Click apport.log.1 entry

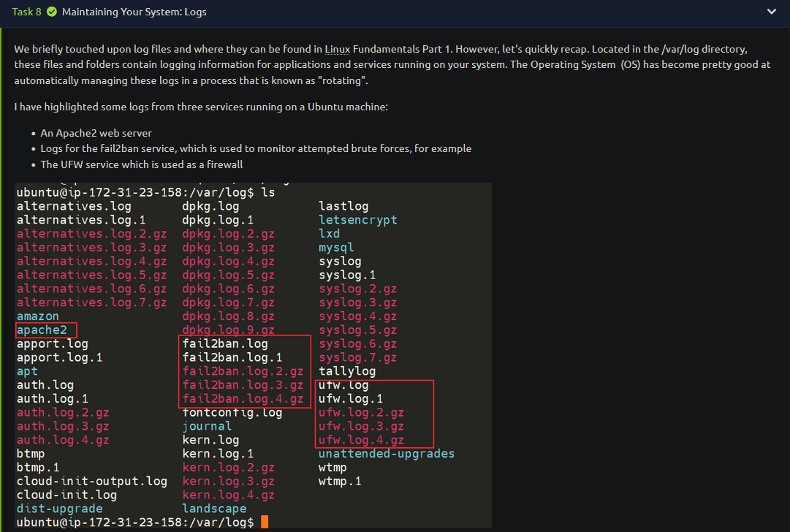tap(59, 357)
